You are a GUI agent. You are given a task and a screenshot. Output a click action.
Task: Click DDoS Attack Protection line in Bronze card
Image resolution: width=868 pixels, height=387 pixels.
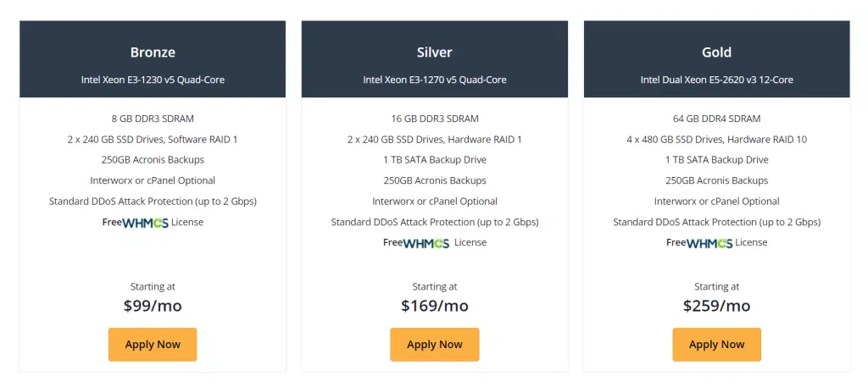click(153, 202)
